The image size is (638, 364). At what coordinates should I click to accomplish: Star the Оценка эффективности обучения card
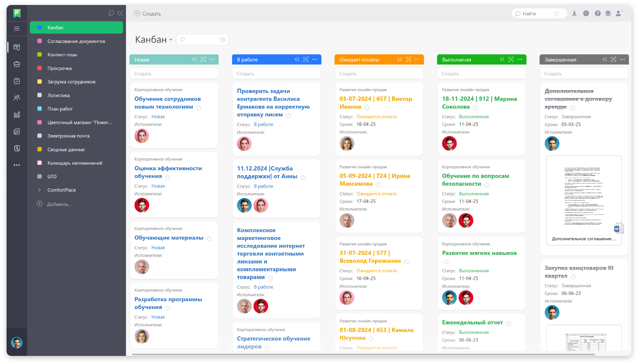[x=168, y=177]
